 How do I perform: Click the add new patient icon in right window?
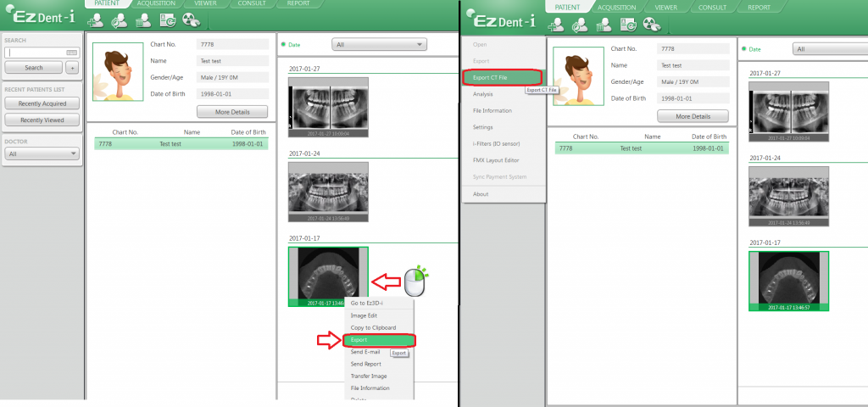(x=556, y=25)
